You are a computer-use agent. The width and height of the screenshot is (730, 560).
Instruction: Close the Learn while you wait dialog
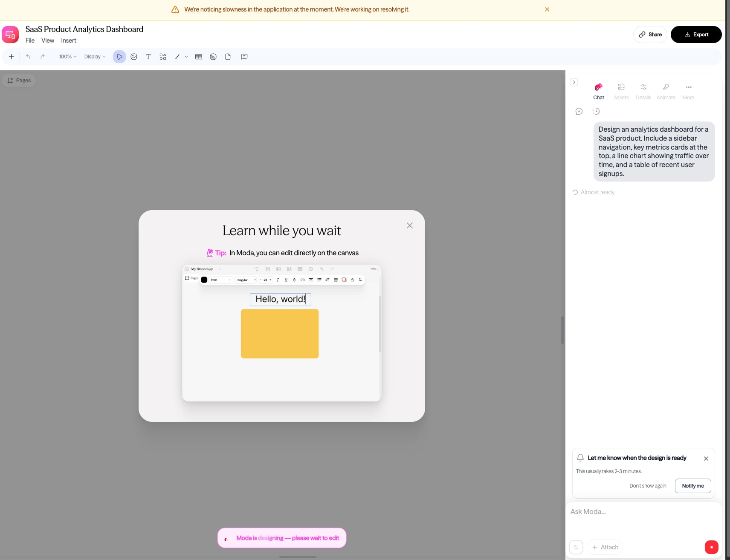click(410, 225)
